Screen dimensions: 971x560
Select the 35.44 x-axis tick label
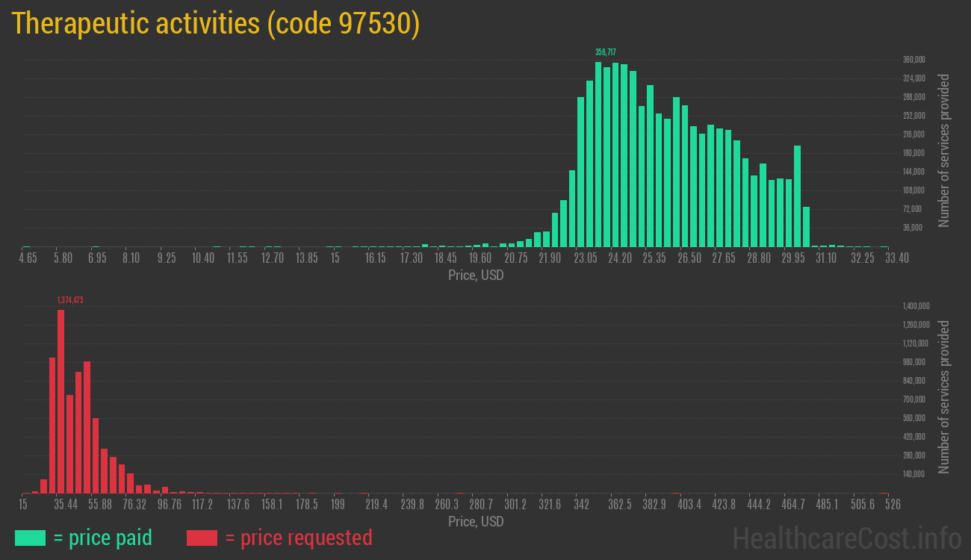(x=66, y=505)
